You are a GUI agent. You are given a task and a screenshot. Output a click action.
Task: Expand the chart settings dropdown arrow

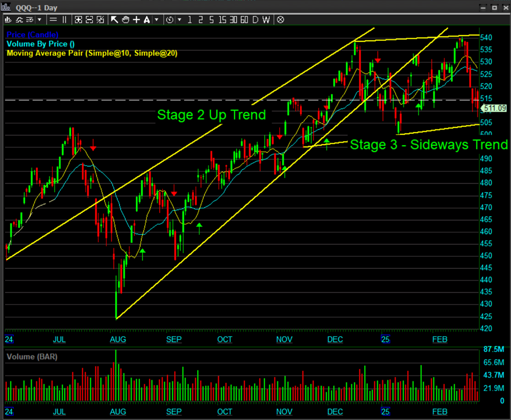(x=39, y=19)
